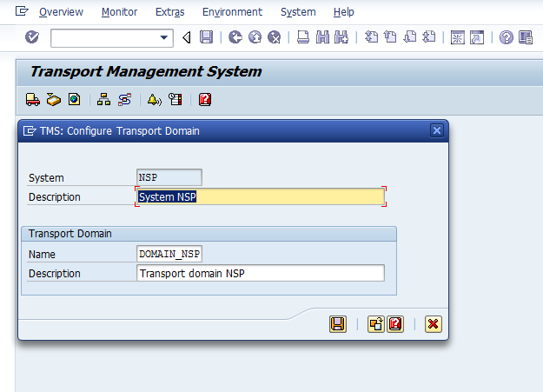Screen dimensions: 543x392
Task: Open the System menu
Action: pyautogui.click(x=298, y=12)
